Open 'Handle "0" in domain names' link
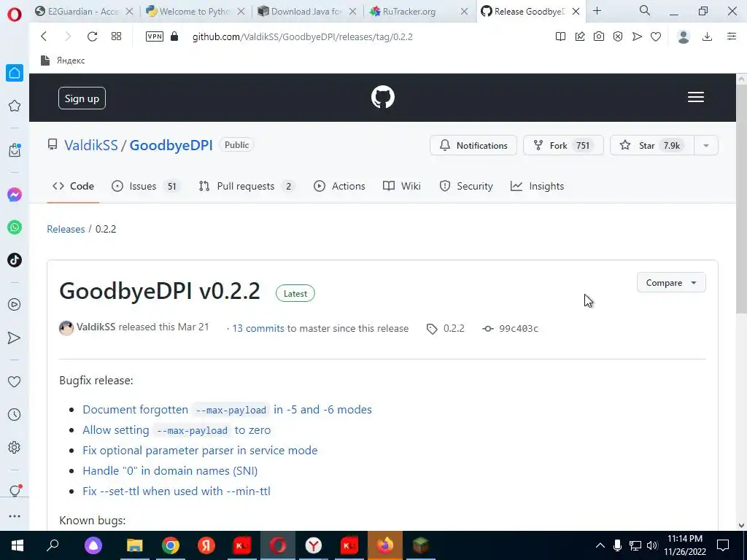This screenshot has height=560, width=747. (170, 470)
